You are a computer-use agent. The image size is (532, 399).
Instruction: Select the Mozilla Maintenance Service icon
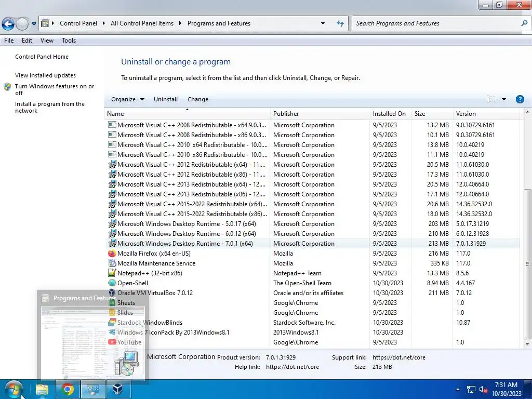[x=112, y=263]
